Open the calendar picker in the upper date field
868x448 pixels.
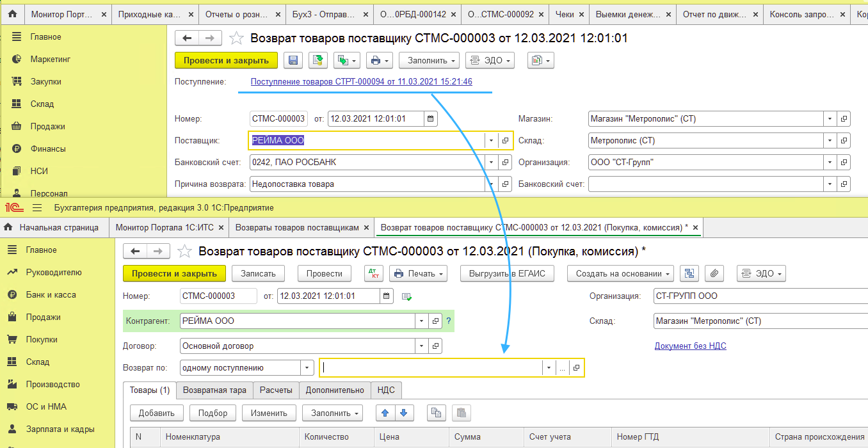click(431, 118)
